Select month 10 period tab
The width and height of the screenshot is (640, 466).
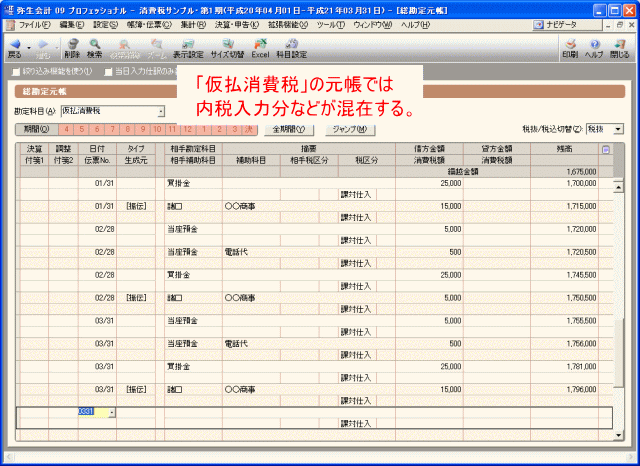point(158,129)
